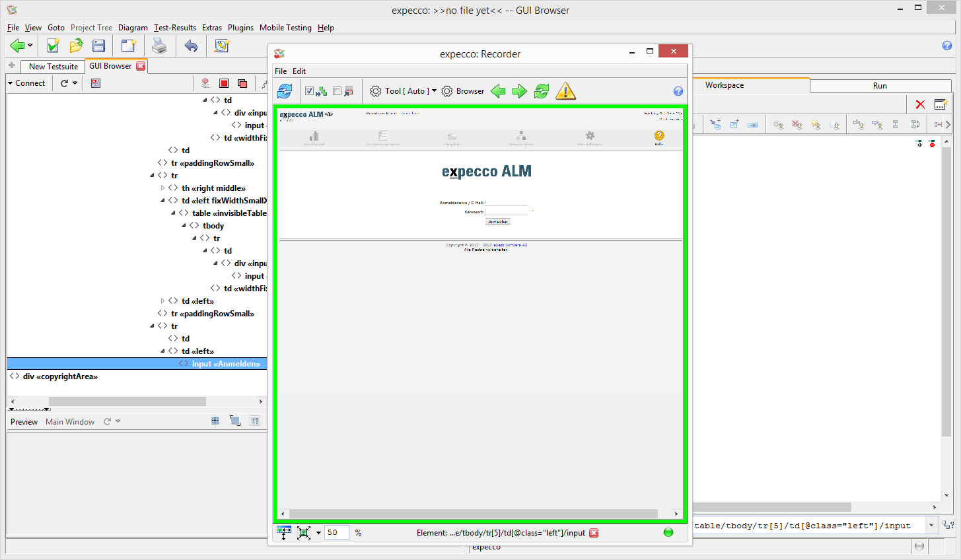Enable the unchecked checkbox in Recorder toolbar

pos(338,91)
